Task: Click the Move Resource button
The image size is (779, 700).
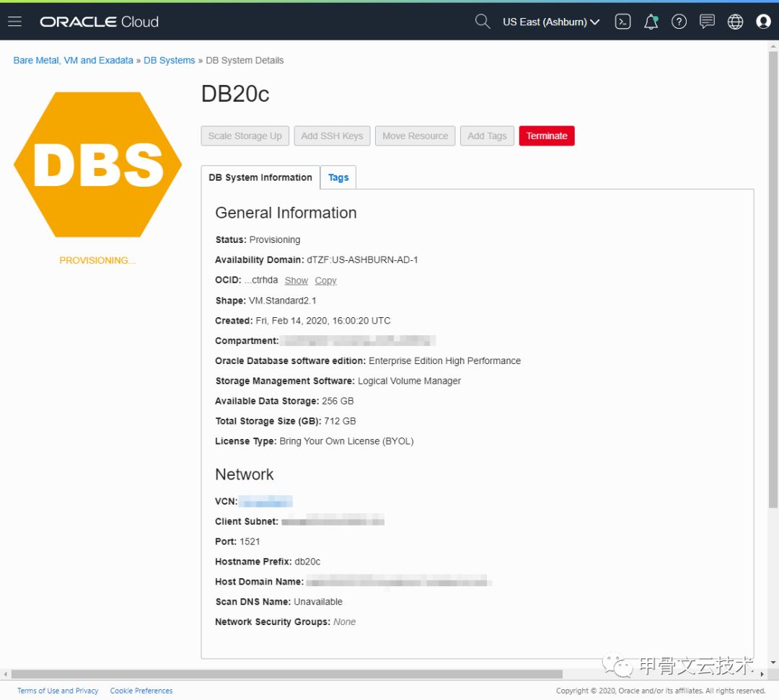Action: 415,136
